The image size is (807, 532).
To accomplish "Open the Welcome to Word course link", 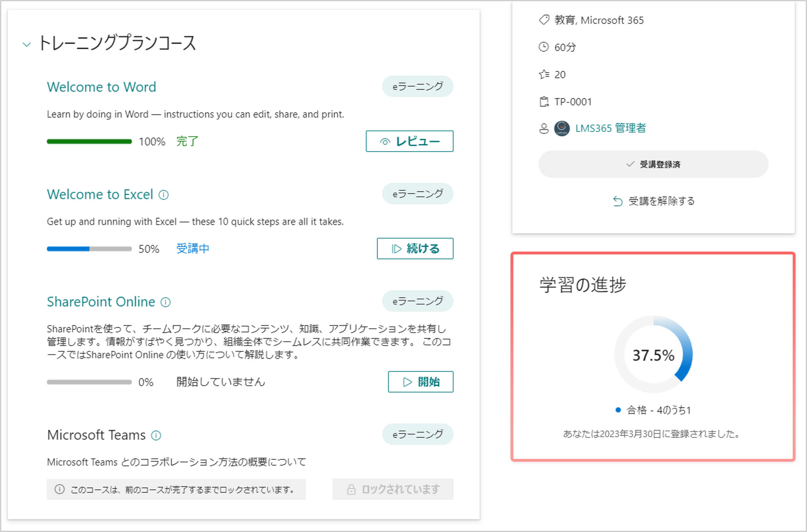I will [101, 87].
